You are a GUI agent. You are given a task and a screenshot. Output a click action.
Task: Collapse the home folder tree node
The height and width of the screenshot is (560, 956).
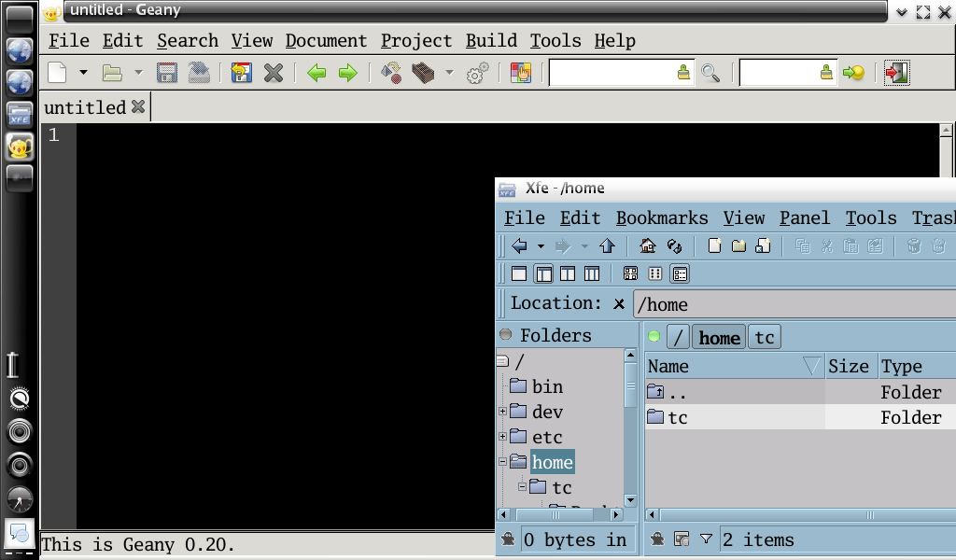pyautogui.click(x=502, y=462)
